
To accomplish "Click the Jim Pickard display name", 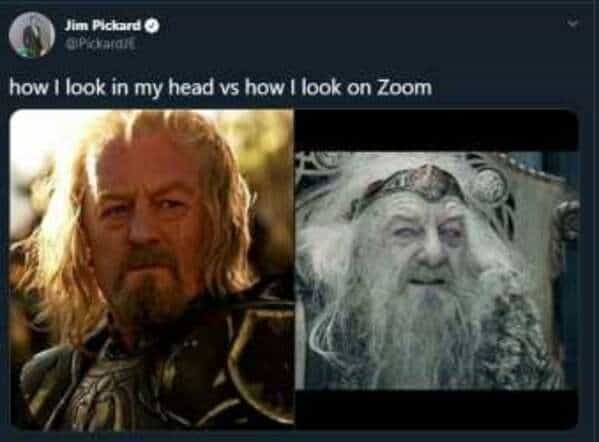I will coord(103,26).
